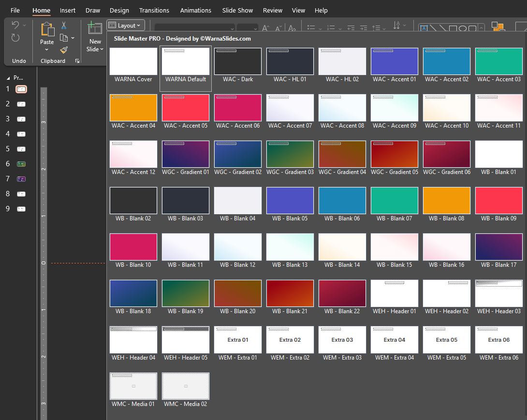Open the Insert ribbon tab

tap(68, 10)
